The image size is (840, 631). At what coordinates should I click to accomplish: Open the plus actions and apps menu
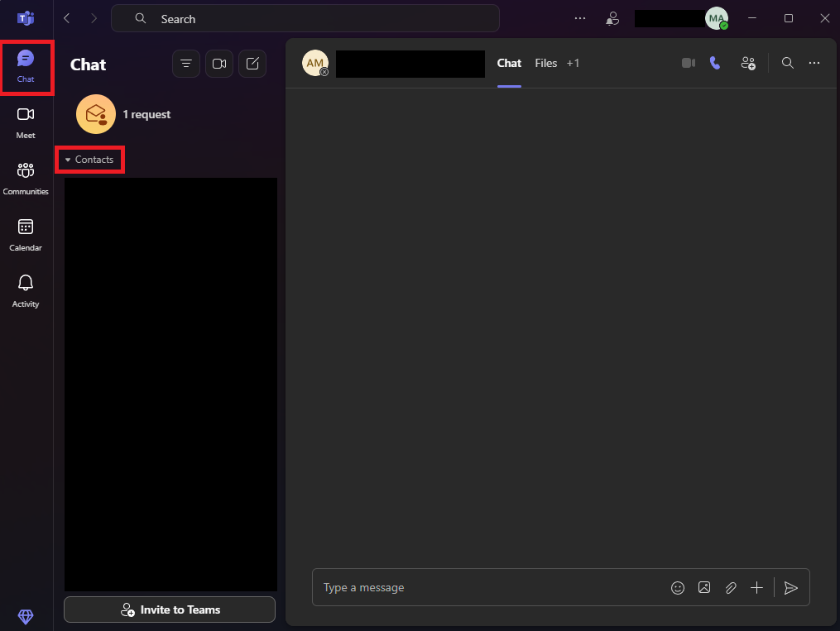[x=756, y=588]
